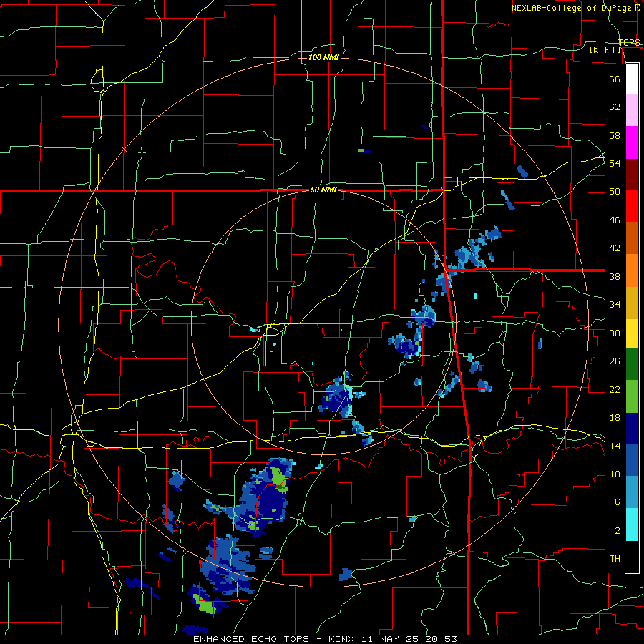Click the 14 legend value
The height and width of the screenshot is (644, 644).
[615, 446]
